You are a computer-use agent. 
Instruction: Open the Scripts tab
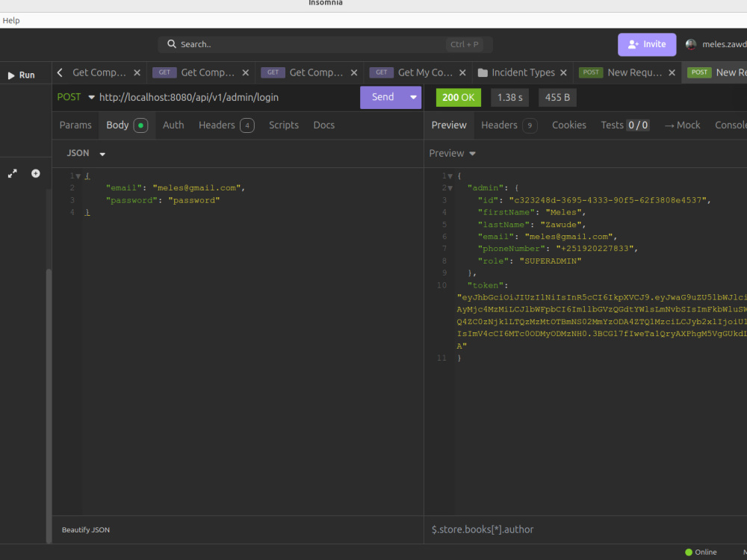point(283,125)
